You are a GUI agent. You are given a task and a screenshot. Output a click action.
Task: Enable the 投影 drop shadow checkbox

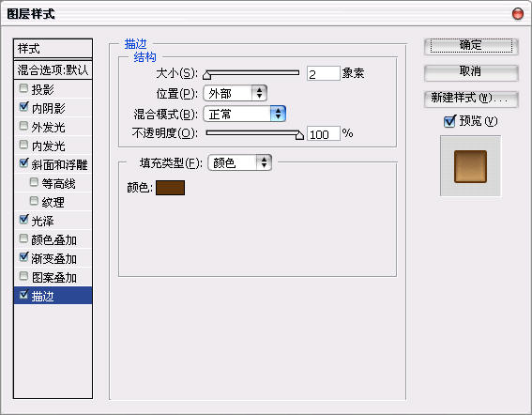pyautogui.click(x=23, y=88)
